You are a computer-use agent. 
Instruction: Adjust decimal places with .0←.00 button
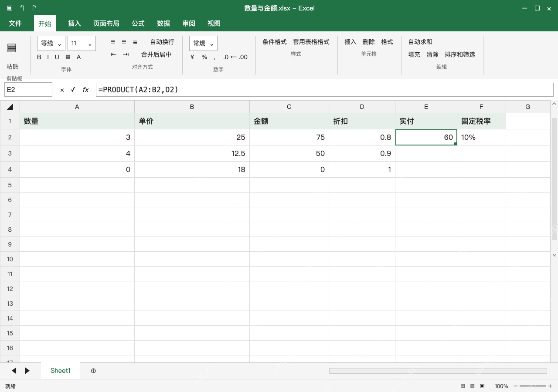coord(235,57)
